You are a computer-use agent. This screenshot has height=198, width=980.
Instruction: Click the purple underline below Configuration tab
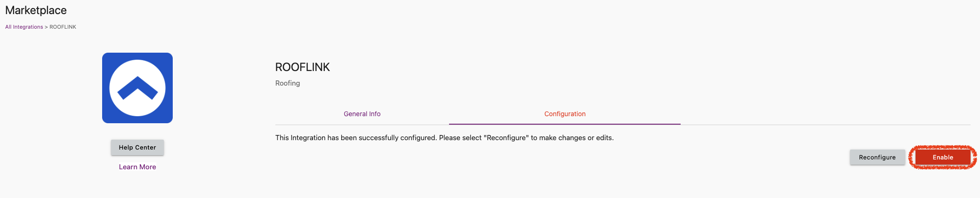pos(565,124)
